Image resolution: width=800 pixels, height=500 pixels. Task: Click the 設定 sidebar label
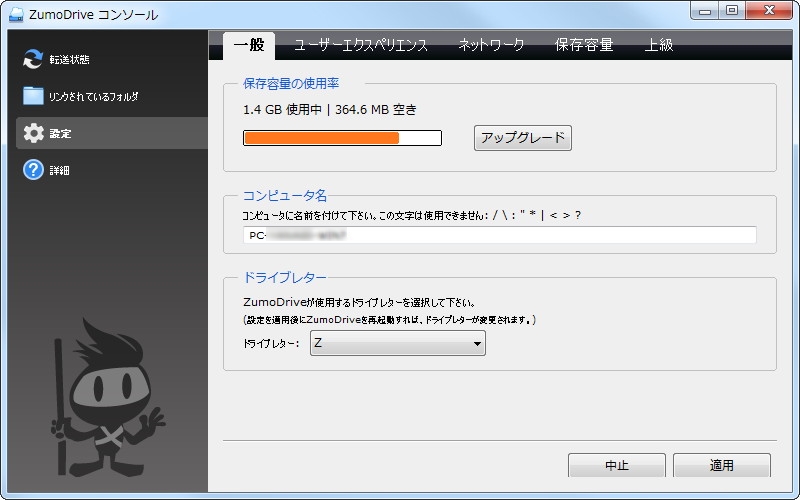60,134
